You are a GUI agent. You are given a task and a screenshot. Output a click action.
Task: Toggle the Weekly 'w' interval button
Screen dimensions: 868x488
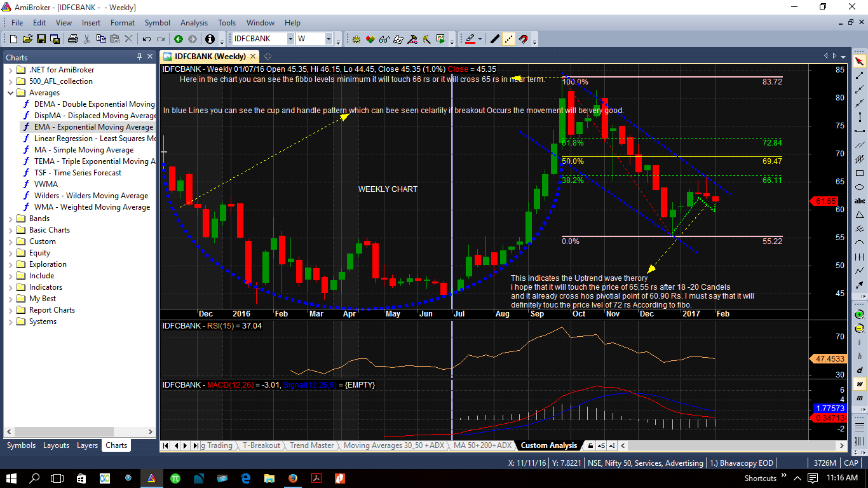(x=859, y=384)
